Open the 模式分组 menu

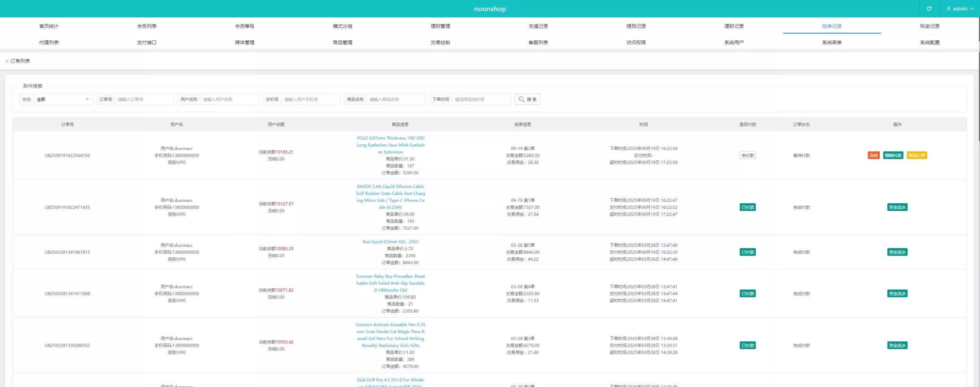click(x=343, y=26)
